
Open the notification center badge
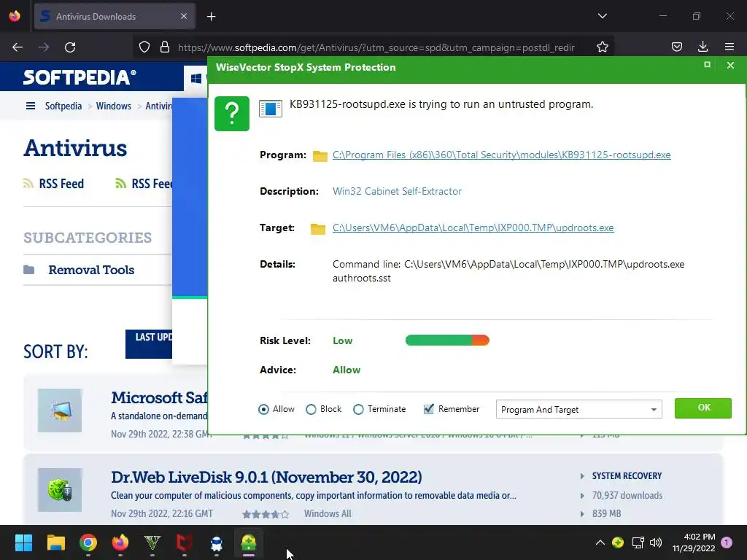coord(727,542)
